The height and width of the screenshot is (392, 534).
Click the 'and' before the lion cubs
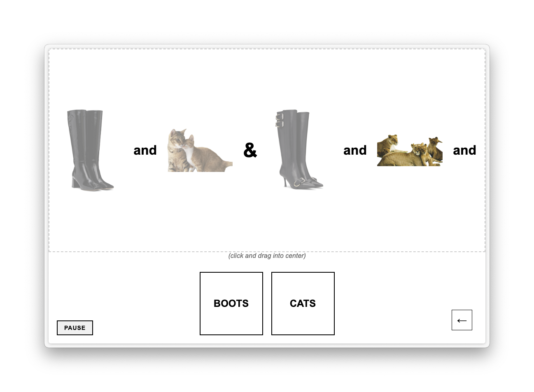(355, 150)
